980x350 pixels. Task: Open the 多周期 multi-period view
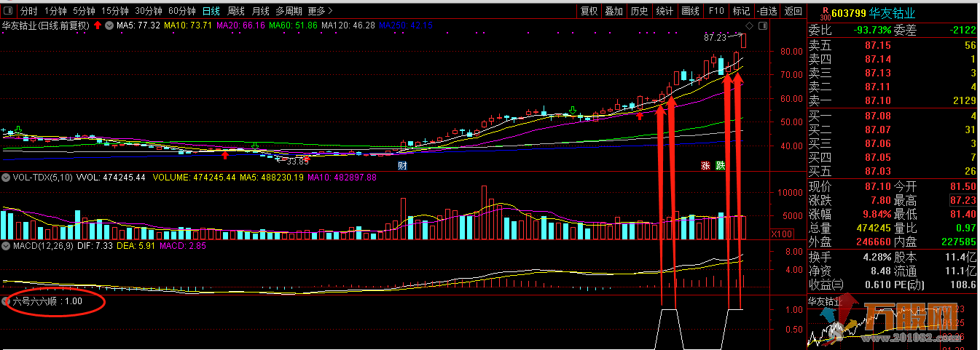click(289, 11)
